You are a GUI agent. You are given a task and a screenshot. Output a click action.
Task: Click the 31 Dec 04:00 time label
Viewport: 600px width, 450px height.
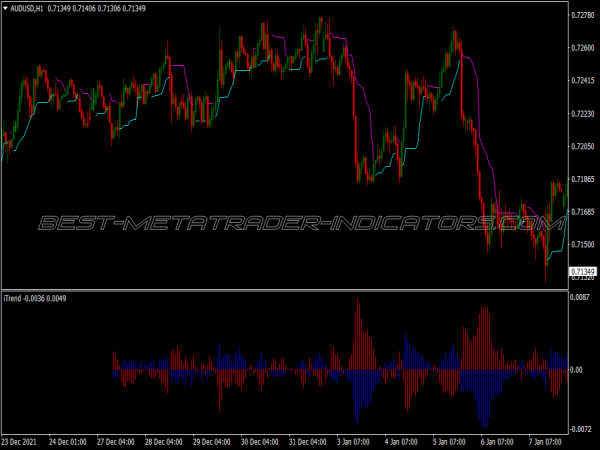point(308,442)
